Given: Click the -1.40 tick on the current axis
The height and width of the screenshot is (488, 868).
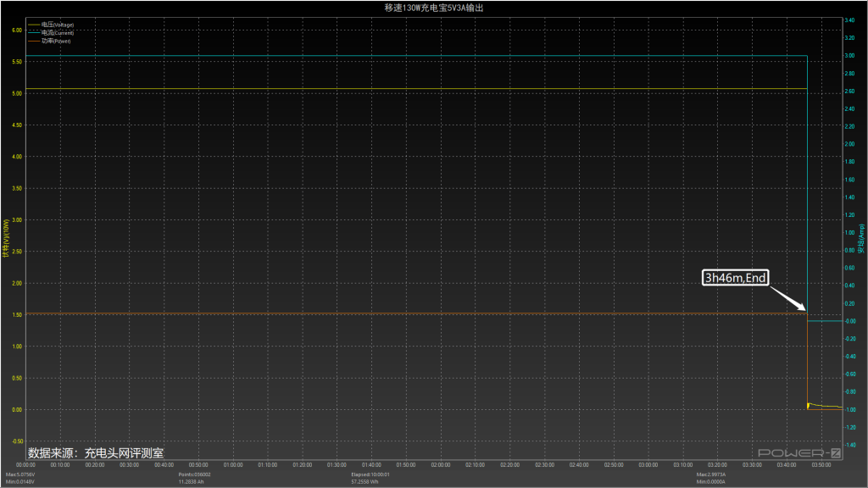Looking at the screenshot, I should (x=849, y=445).
